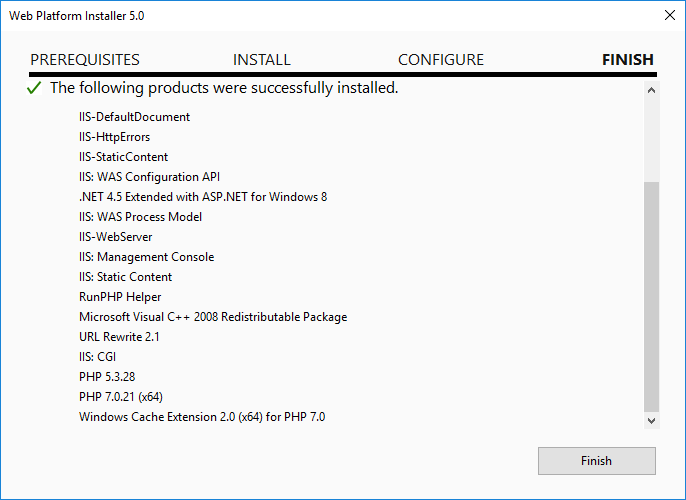Click the RunPHP Helper list item
This screenshot has height=500, width=686.
(120, 297)
